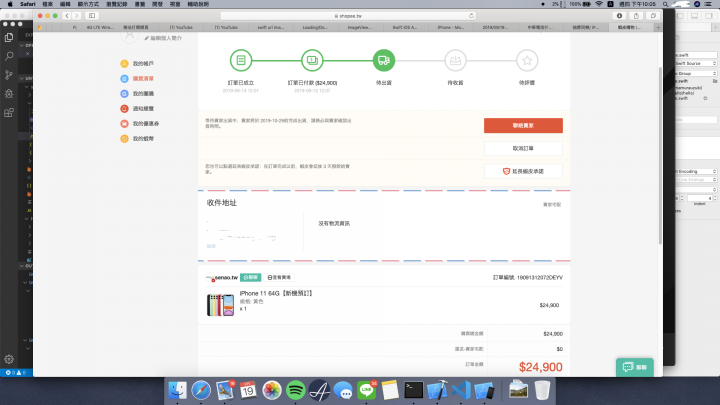Open the Shopee coins entry with orange icon
The image size is (720, 405).
[x=137, y=139]
